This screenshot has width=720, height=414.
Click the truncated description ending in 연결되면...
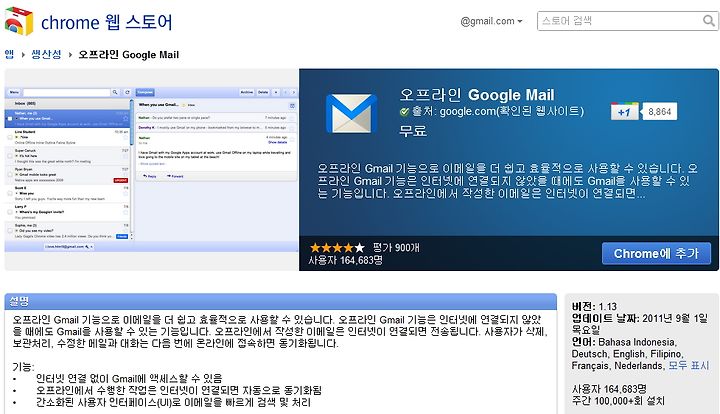point(507,181)
